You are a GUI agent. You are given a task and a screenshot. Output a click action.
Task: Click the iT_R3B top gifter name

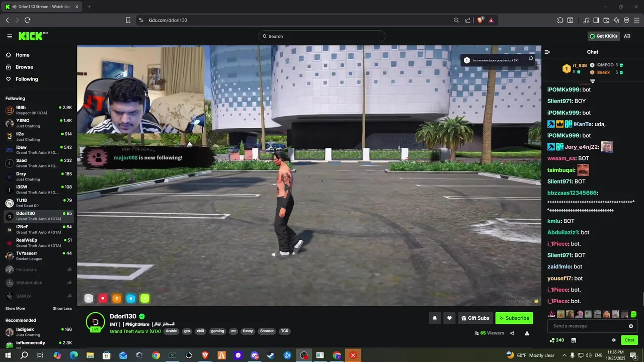[580, 65]
